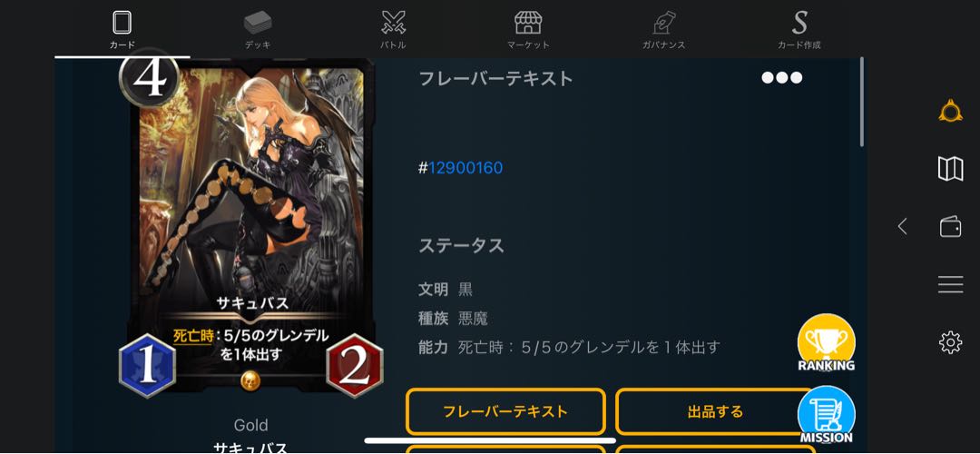Follow the card ID link 12900160
The image size is (980, 454).
tap(465, 168)
